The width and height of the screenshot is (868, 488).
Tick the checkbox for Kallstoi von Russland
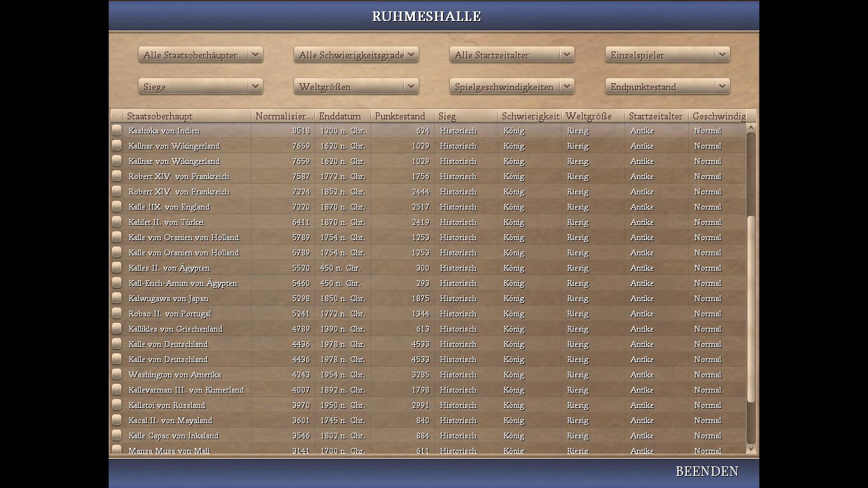click(x=117, y=405)
